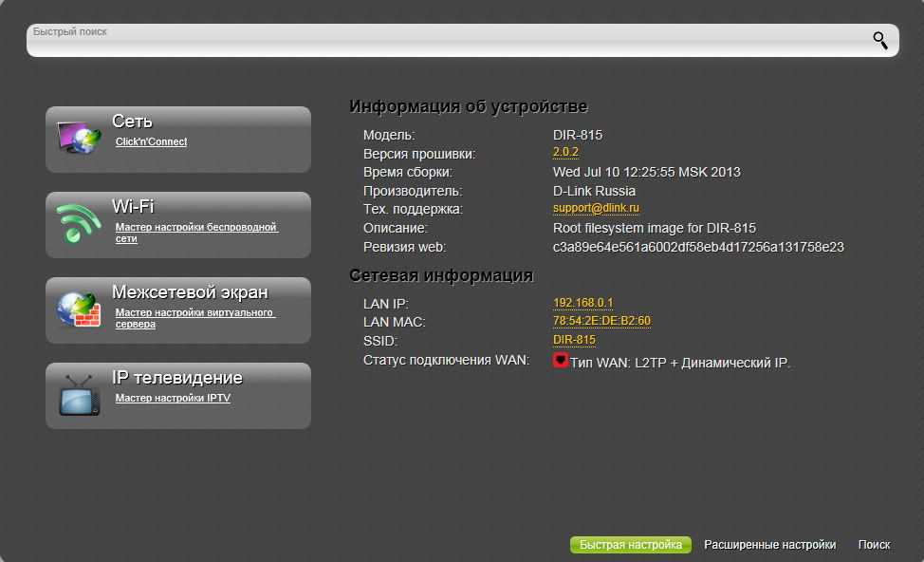Click the IP television TV icon
This screenshot has width=924, height=562.
[79, 395]
